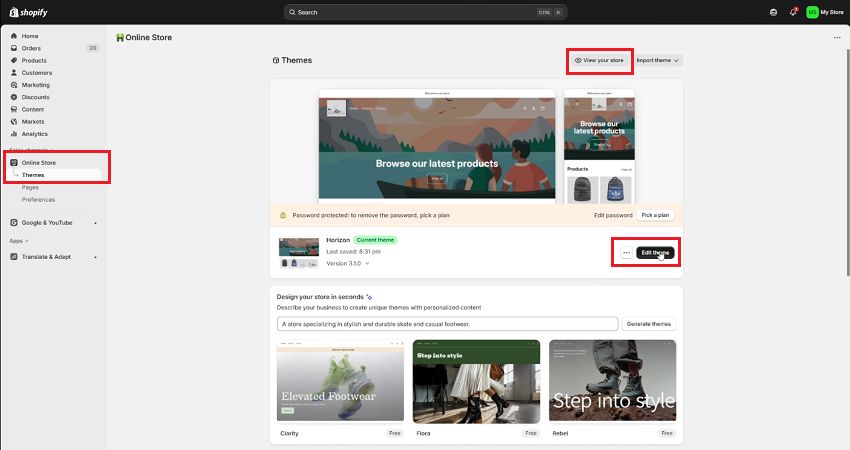Expand the Apps section chevron
The width and height of the screenshot is (850, 450).
(27, 241)
